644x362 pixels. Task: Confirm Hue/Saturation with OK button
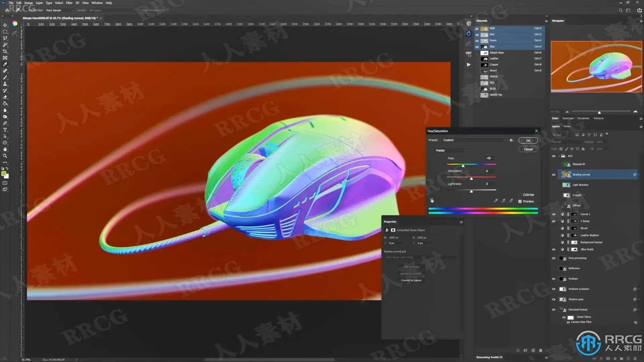(528, 141)
